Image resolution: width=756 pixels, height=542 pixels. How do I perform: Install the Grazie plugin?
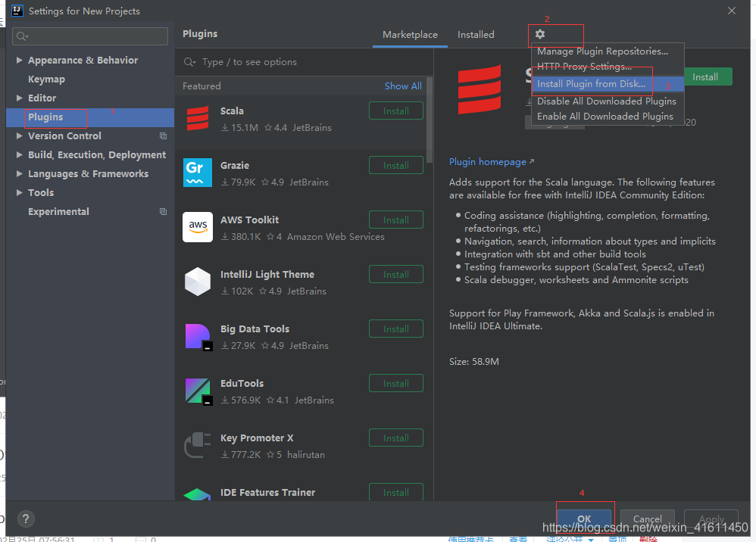coord(396,165)
